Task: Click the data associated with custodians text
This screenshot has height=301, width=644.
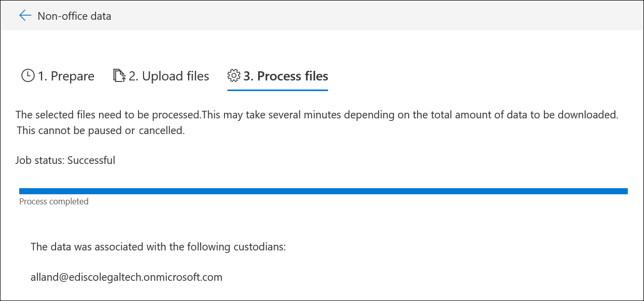Action: (158, 247)
